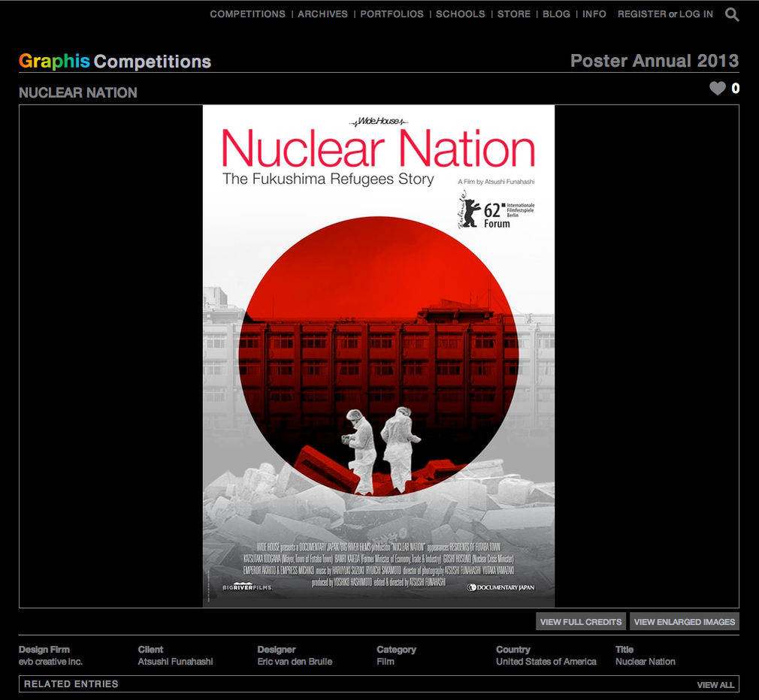The width and height of the screenshot is (759, 700).
Task: Open the COMPETITIONS menu
Action: [247, 14]
